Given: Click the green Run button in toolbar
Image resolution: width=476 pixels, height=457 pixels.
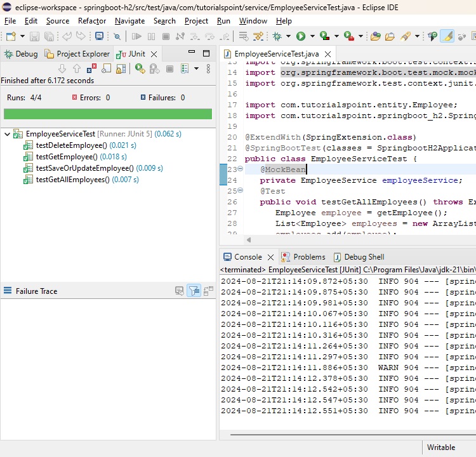Looking at the screenshot, I should coord(301,37).
